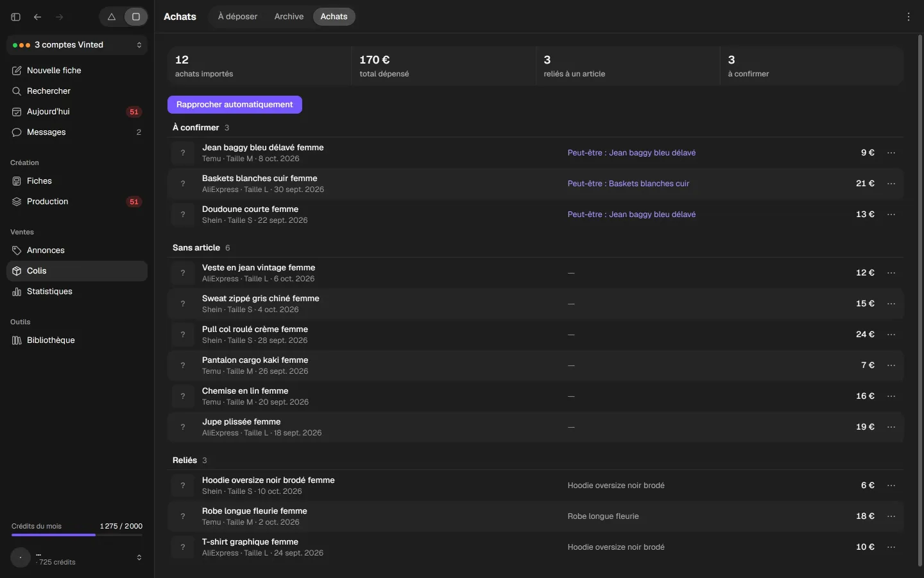This screenshot has height=578, width=924.
Task: Click suggestion Peut-être : Baskets blanches cuir
Action: (x=628, y=184)
